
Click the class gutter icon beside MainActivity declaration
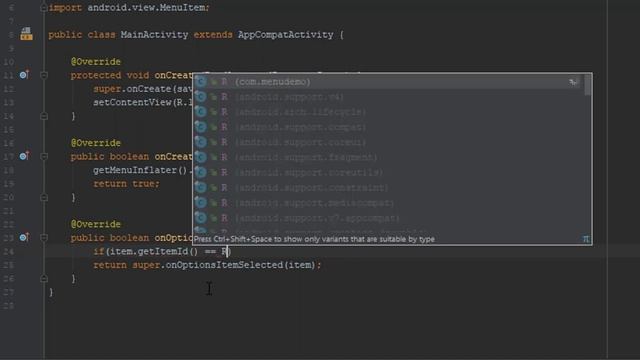[27, 34]
